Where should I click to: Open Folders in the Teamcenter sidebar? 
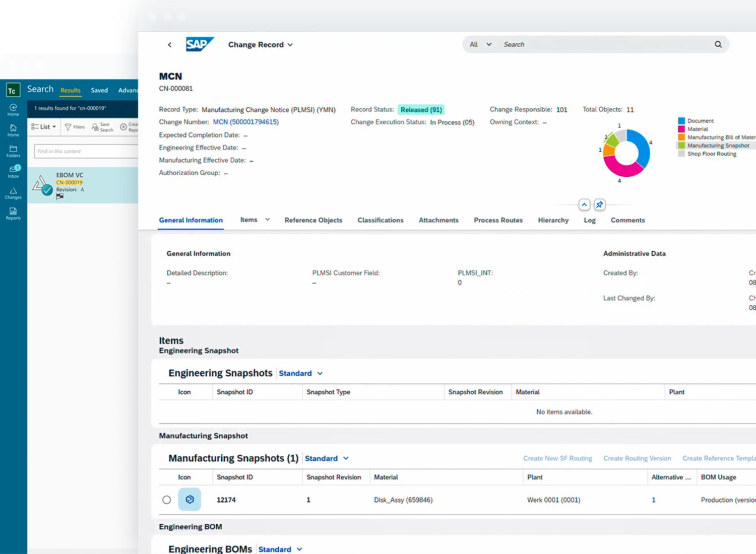[x=13, y=151]
